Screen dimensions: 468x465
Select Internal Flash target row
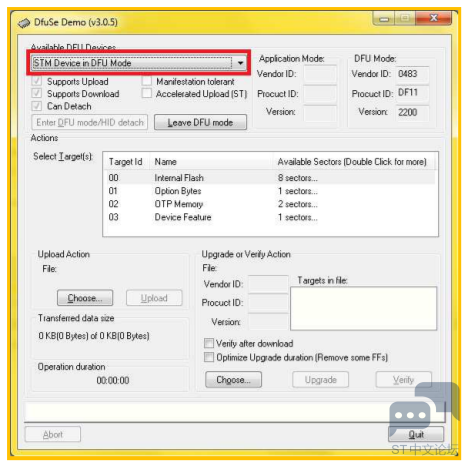[x=270, y=178]
